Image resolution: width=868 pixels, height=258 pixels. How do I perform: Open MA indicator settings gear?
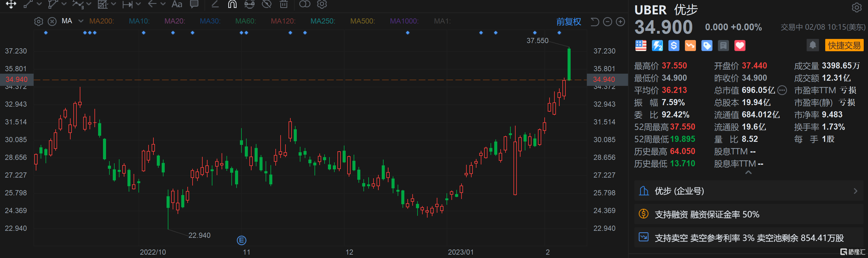(x=39, y=22)
